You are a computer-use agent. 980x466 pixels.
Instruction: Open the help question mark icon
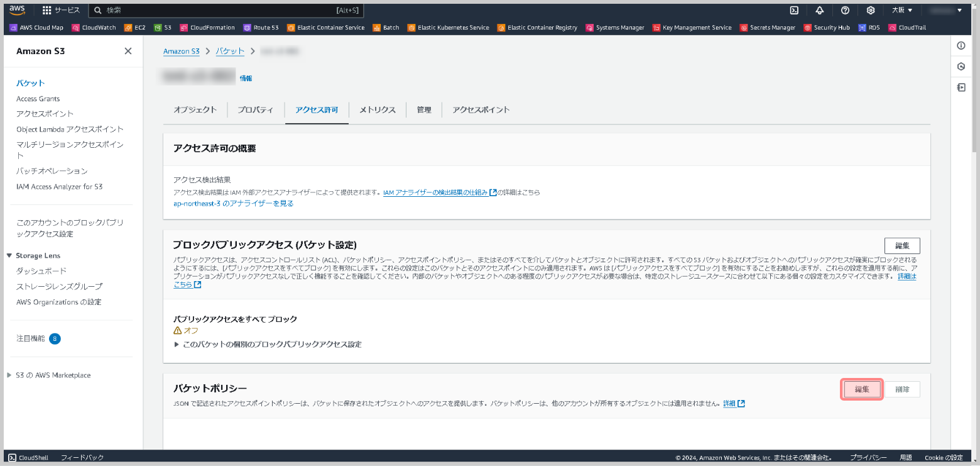tap(845, 10)
